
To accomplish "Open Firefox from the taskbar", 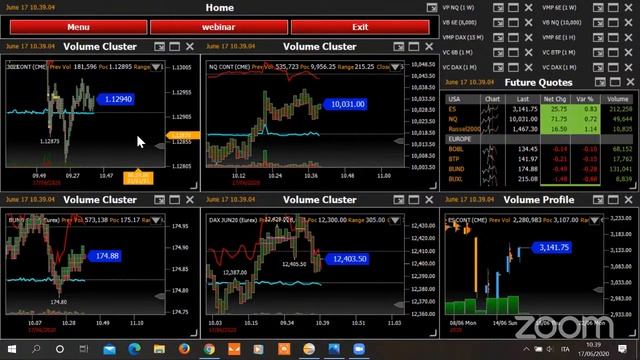I will click(x=184, y=349).
